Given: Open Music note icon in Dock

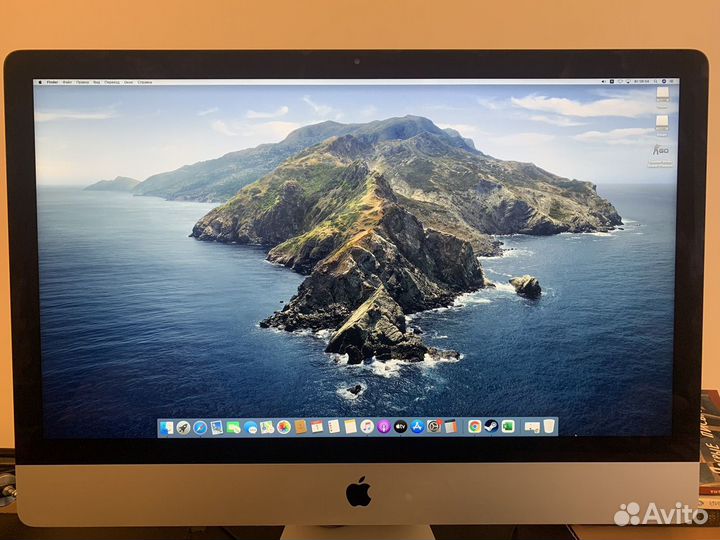Looking at the screenshot, I should [x=367, y=427].
